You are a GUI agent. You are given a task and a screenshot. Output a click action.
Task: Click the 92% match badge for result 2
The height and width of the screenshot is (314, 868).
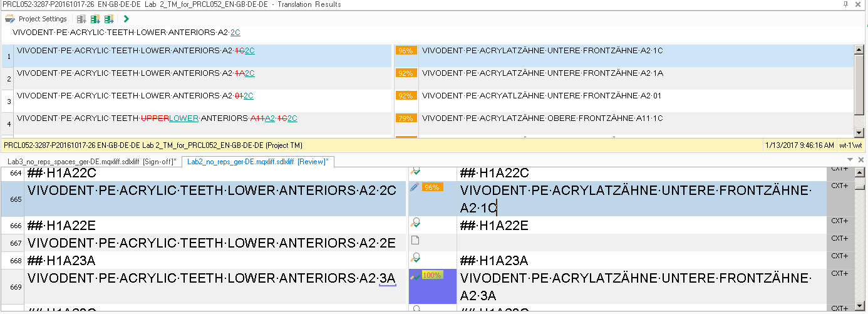406,73
